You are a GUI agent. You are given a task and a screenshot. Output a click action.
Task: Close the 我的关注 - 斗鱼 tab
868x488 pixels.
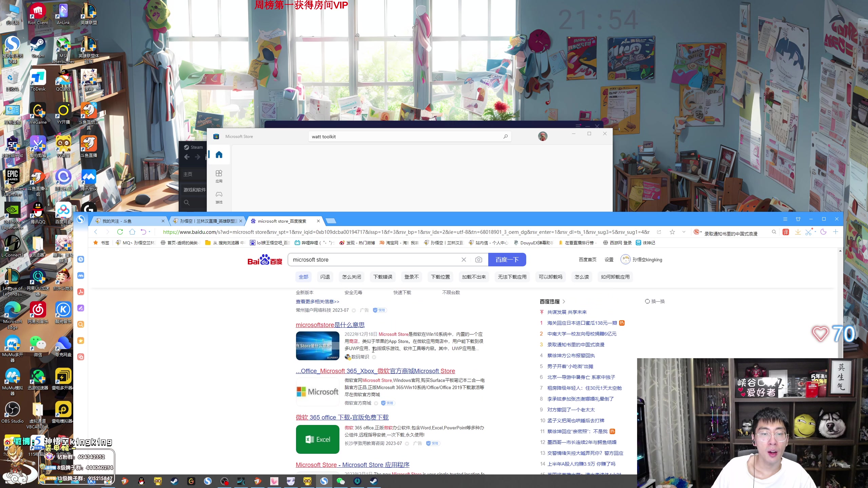163,221
